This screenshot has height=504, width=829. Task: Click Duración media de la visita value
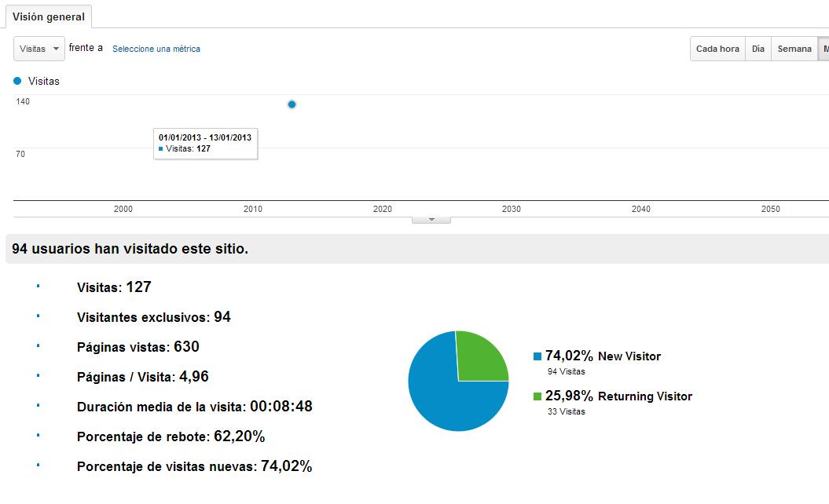coord(281,407)
